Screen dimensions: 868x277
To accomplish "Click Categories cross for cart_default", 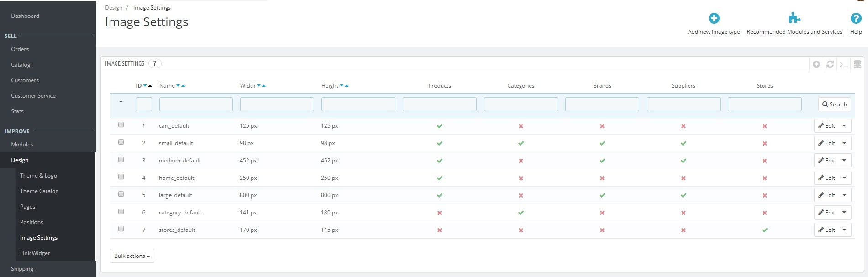I will click(x=521, y=126).
